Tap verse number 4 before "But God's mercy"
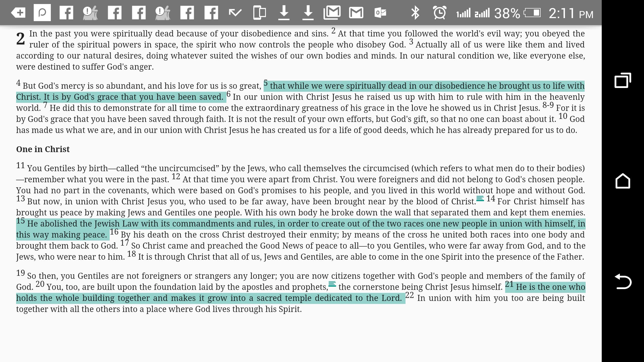Viewport: 644px width, 362px height. [18, 83]
